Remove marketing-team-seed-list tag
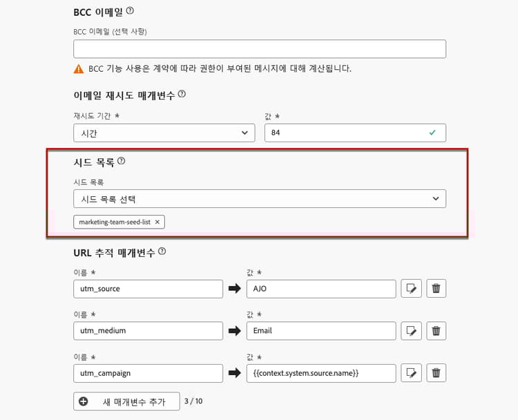Viewport: 518px width, 420px height. coord(157,222)
